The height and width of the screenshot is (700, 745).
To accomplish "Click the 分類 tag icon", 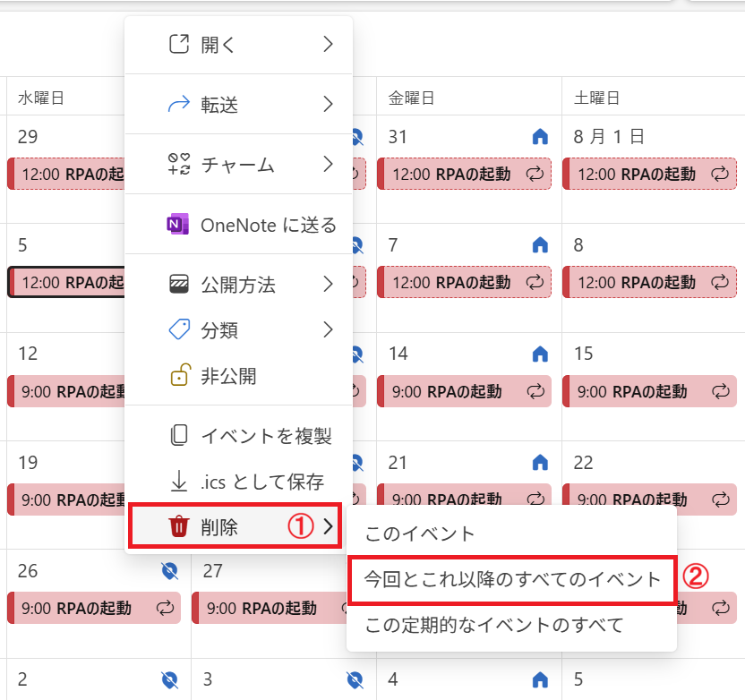I will point(180,329).
